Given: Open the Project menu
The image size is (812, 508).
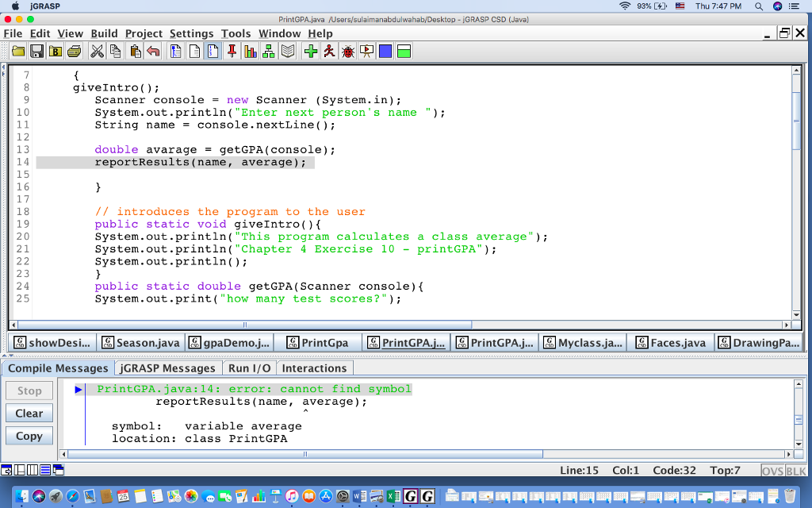Looking at the screenshot, I should 144,33.
